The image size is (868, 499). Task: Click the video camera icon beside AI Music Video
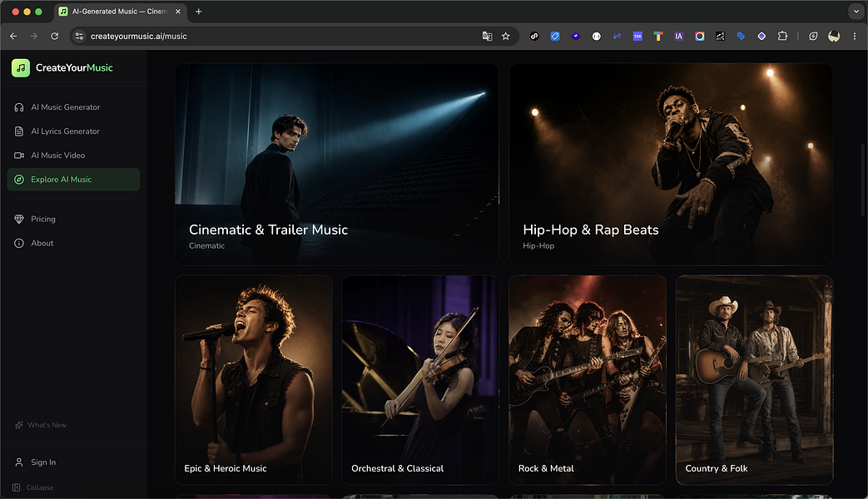tap(19, 156)
